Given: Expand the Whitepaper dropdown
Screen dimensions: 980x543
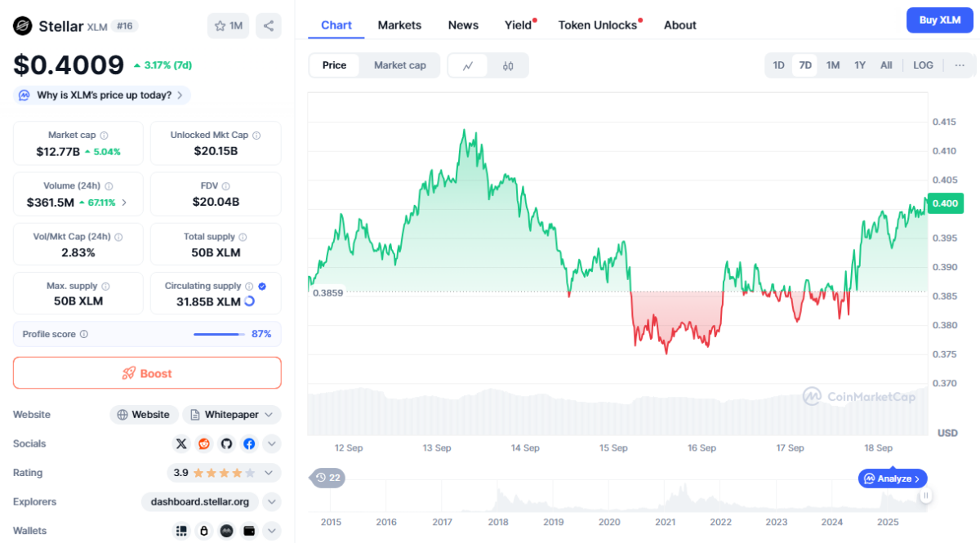Looking at the screenshot, I should point(232,415).
